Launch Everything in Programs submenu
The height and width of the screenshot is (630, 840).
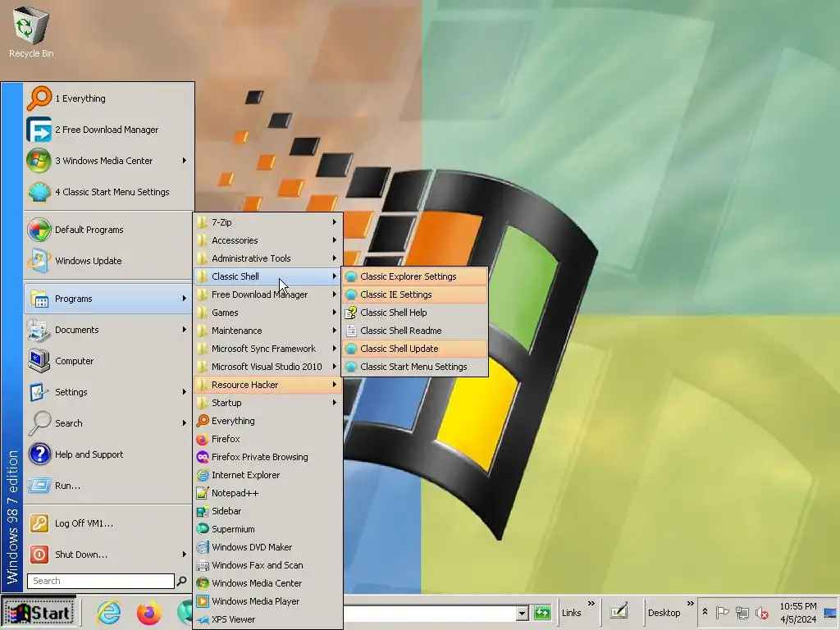268,421
